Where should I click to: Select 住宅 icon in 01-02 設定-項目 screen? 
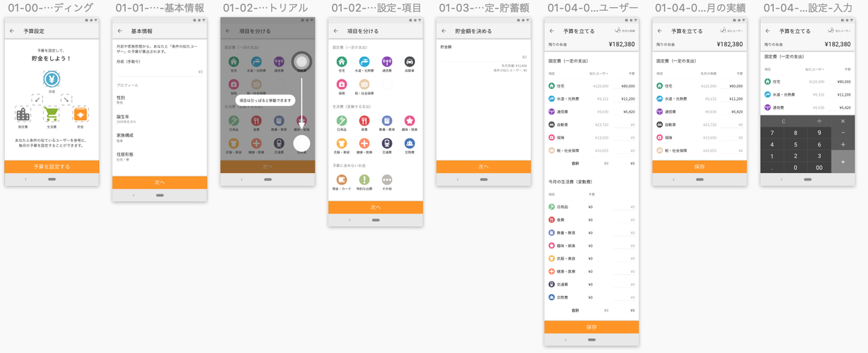[342, 62]
